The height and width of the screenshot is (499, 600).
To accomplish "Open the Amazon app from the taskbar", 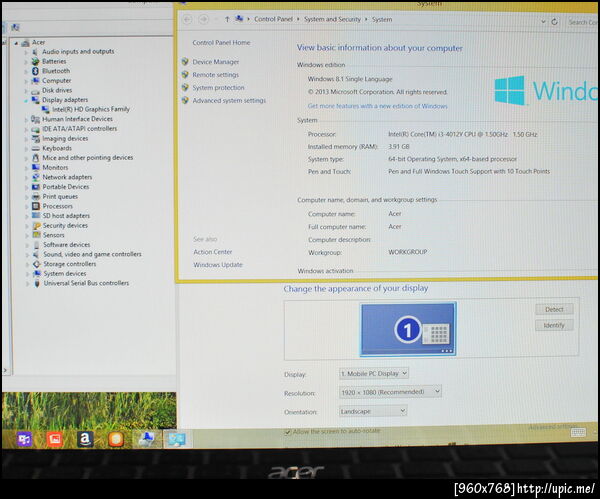I will click(85, 439).
